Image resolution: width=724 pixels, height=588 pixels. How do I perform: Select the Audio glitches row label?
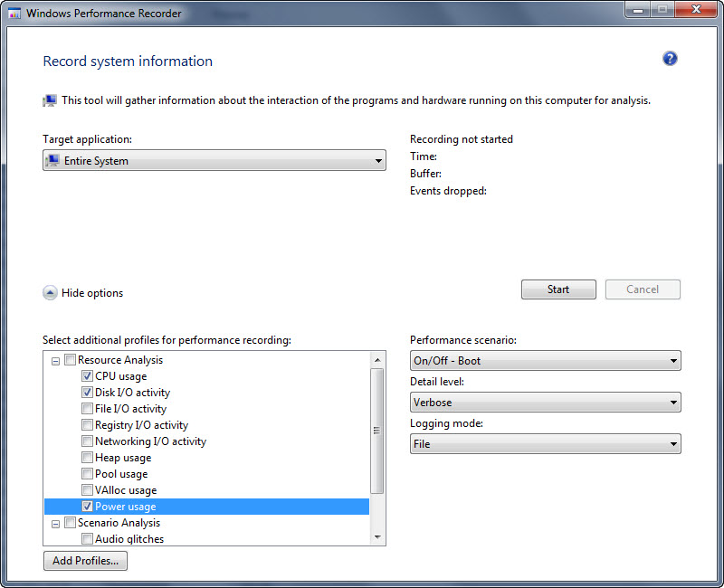(x=129, y=538)
